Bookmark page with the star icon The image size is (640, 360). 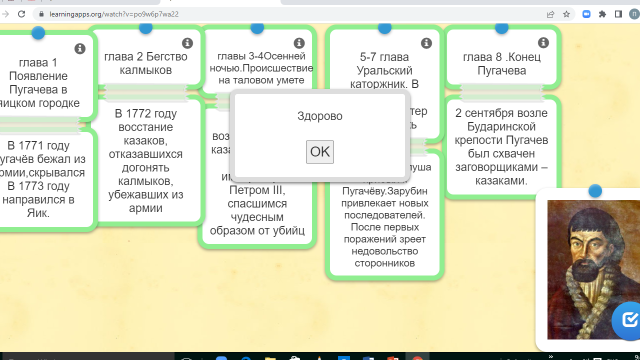click(x=567, y=14)
